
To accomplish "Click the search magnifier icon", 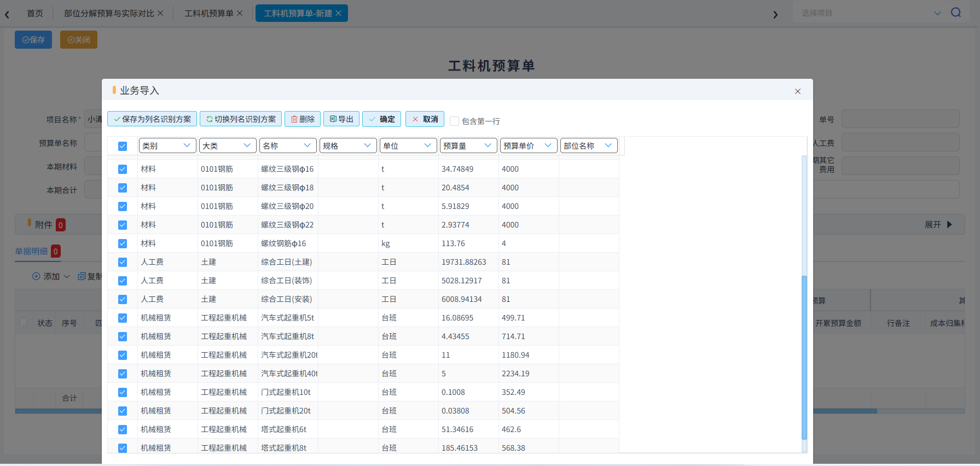I will (956, 13).
